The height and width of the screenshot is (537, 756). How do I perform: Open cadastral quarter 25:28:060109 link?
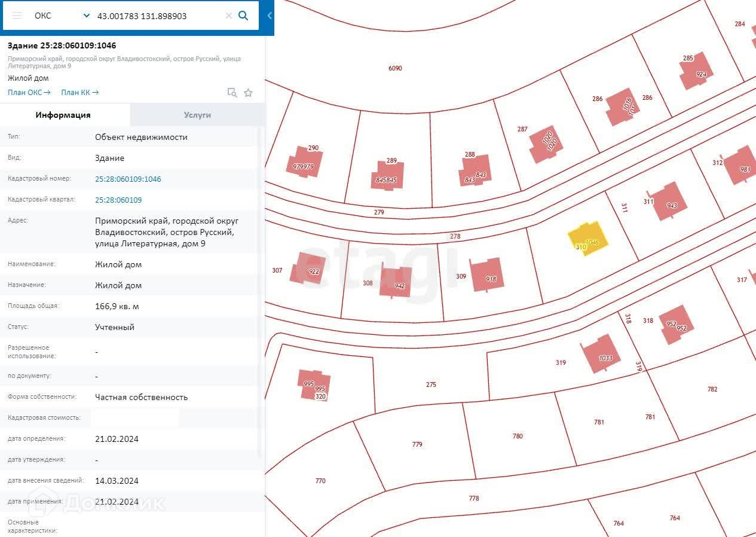click(x=118, y=200)
